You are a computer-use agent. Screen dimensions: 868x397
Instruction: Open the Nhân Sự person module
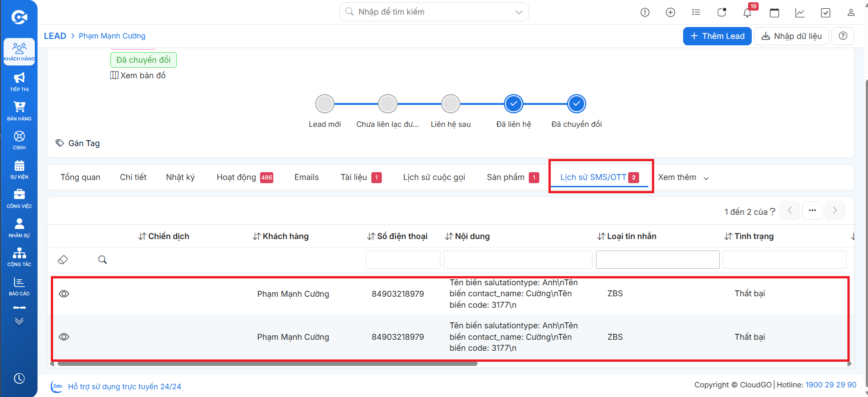coord(19,228)
